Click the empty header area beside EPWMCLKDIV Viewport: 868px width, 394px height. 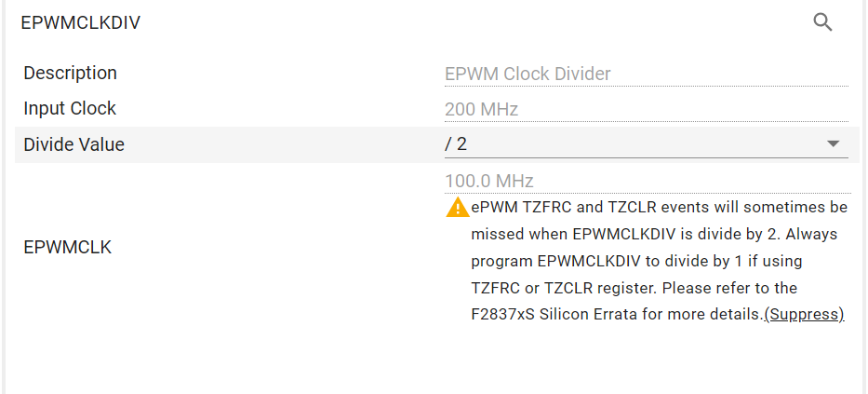[x=465, y=22]
